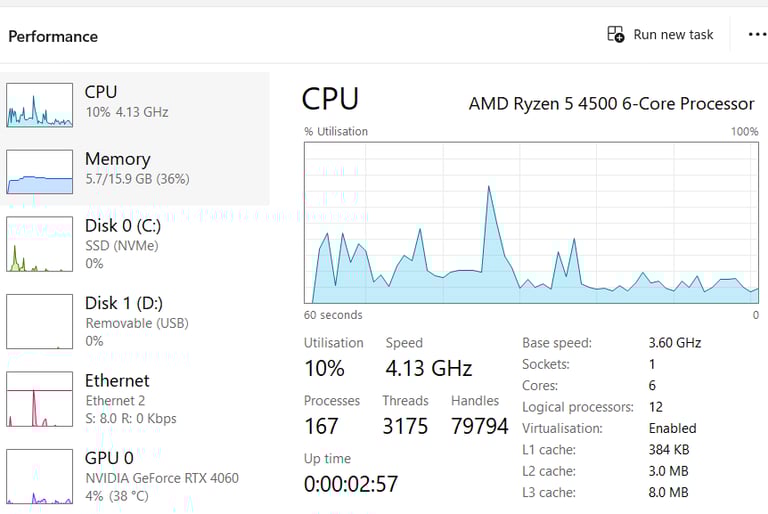Click the CPU item showing 10% 4.13 GHz
Screen dimensions: 768x514
(x=135, y=105)
